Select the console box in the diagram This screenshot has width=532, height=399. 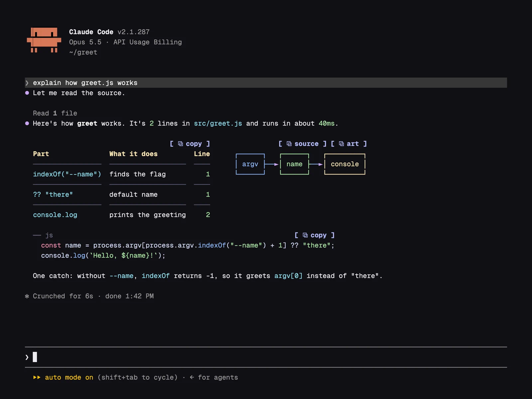(345, 164)
